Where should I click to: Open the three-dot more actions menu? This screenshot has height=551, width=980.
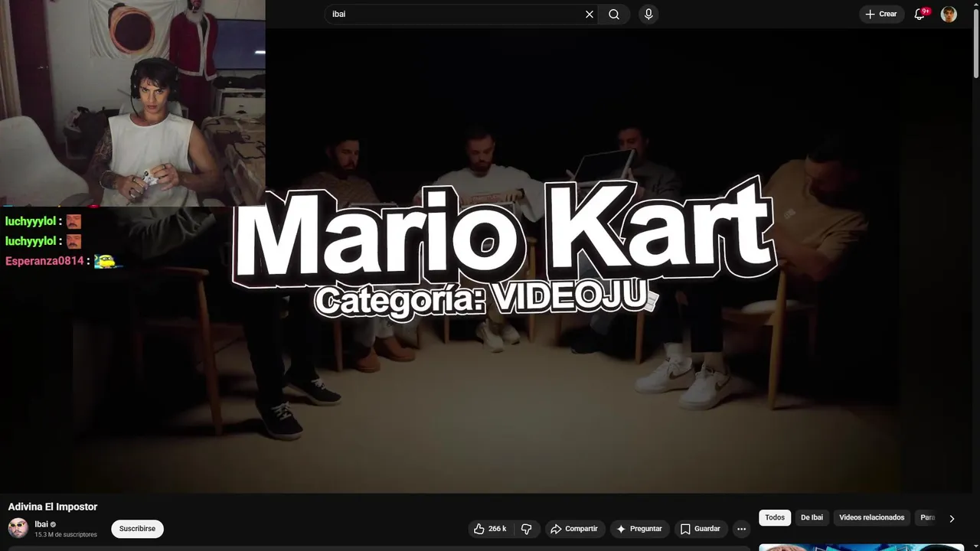coord(741,529)
